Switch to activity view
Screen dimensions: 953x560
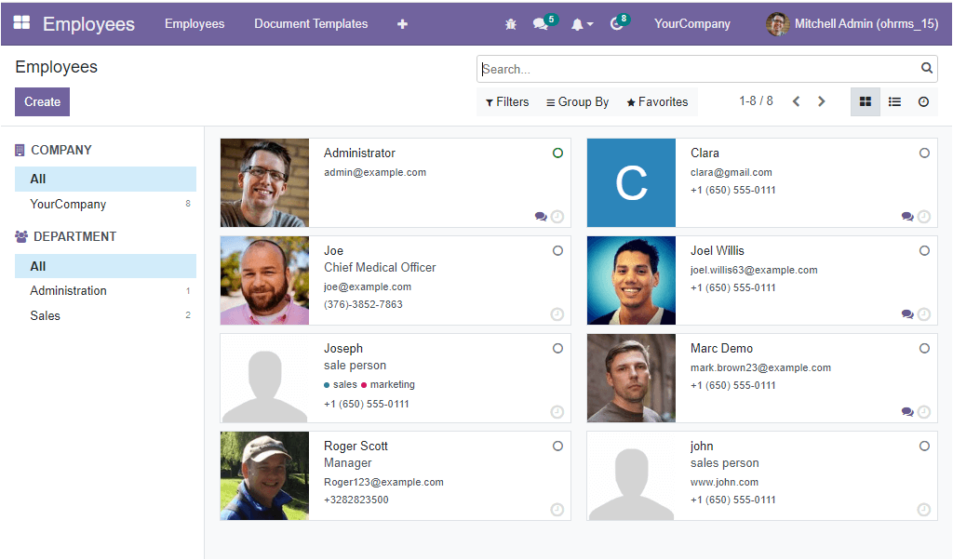coord(923,102)
